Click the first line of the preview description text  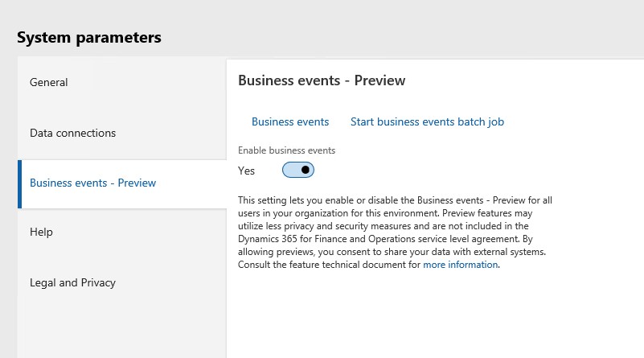click(395, 200)
